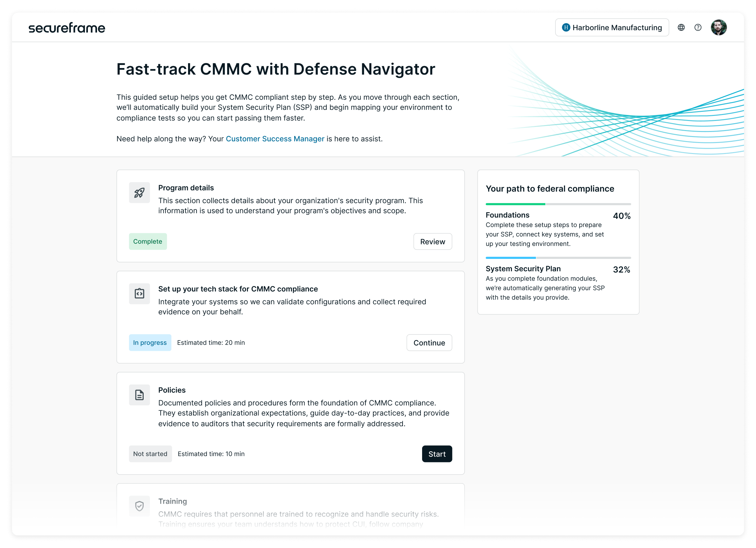This screenshot has height=548, width=756.
Task: Click the Training shield icon
Action: (139, 506)
